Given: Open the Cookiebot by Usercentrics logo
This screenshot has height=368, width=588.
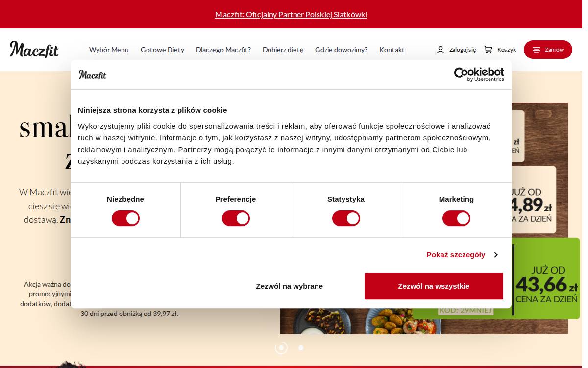Looking at the screenshot, I should (479, 75).
